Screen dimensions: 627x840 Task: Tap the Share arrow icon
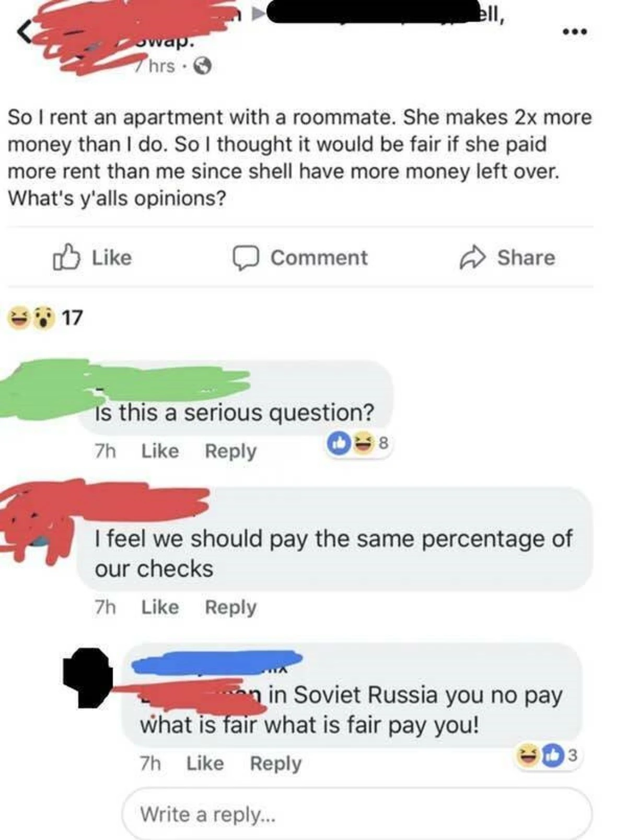[472, 258]
